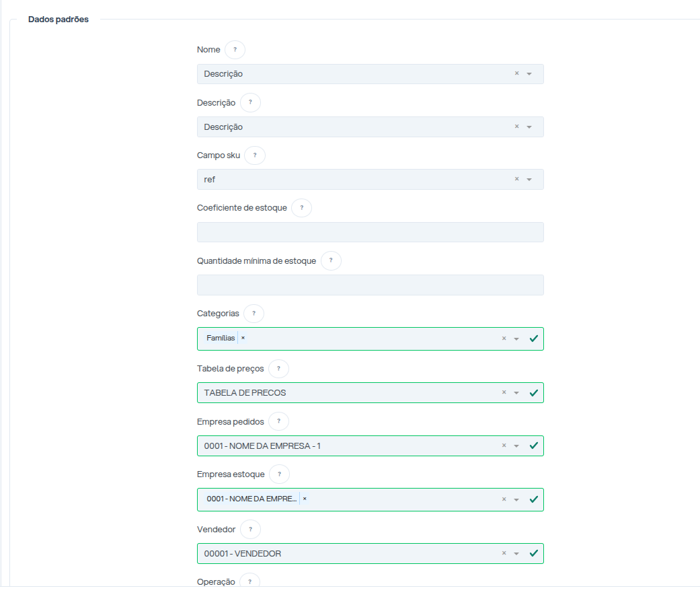Clear all selections in Categorias field
700x605 pixels.
(504, 339)
